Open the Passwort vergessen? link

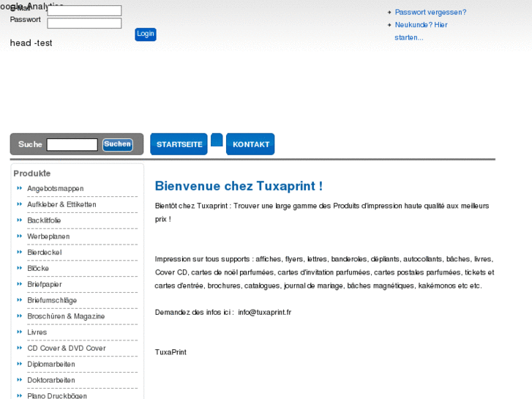click(430, 12)
